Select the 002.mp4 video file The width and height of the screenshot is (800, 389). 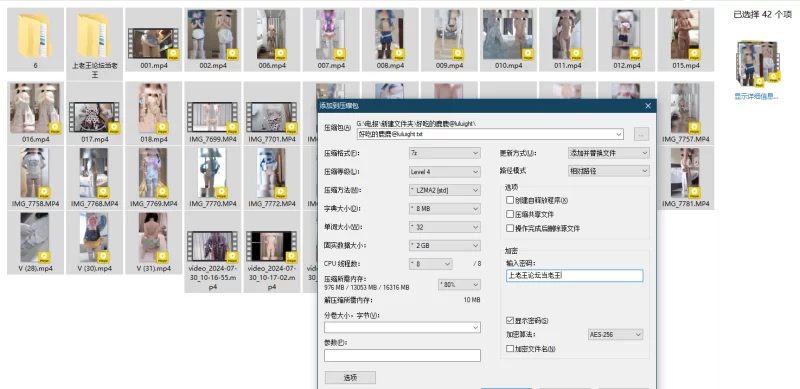coord(213,39)
